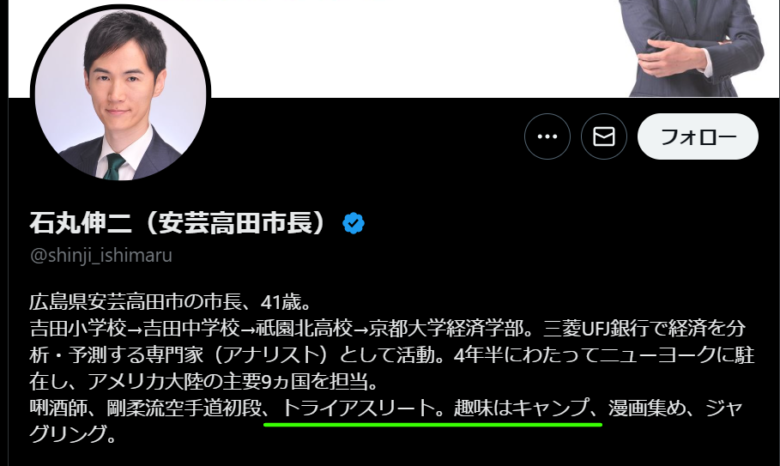
Task: Click the envelope message icon
Action: click(x=604, y=136)
